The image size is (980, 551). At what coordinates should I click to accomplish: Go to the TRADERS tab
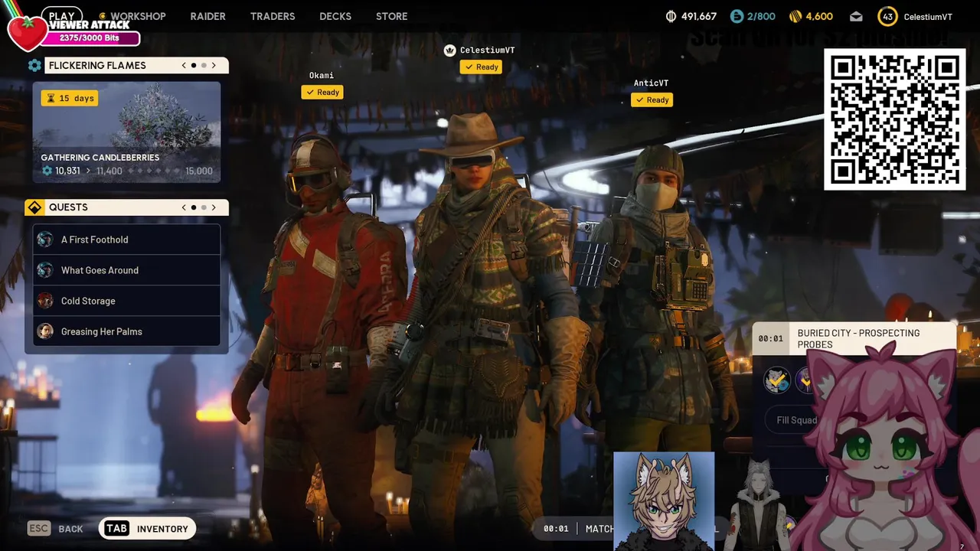[273, 16]
